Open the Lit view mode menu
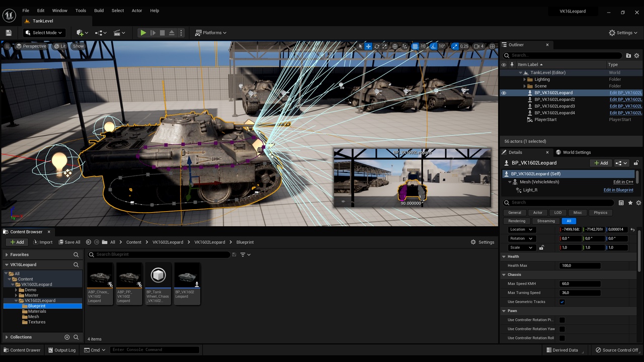Image resolution: width=644 pixels, height=362 pixels. (60, 46)
